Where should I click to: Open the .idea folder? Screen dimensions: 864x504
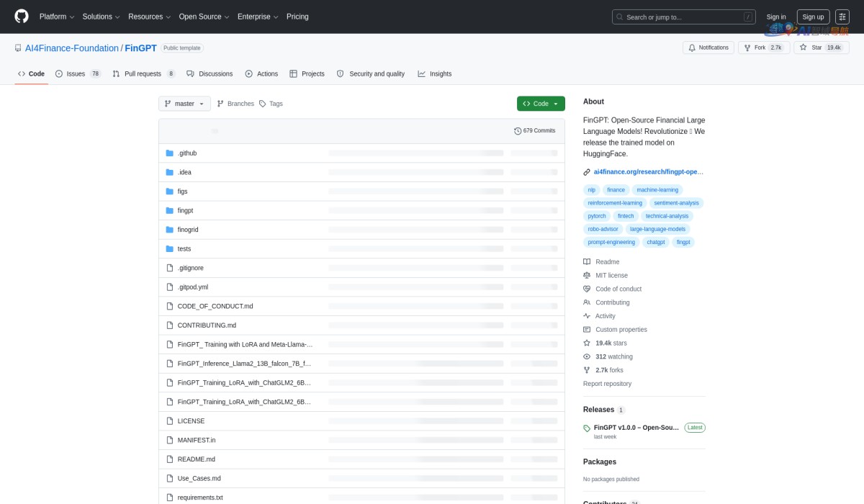[x=184, y=172]
